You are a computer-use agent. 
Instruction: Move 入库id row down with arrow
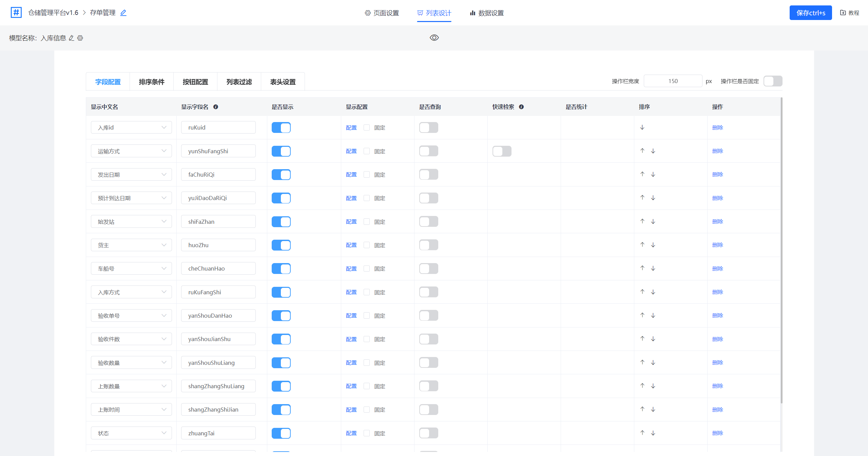click(x=642, y=127)
